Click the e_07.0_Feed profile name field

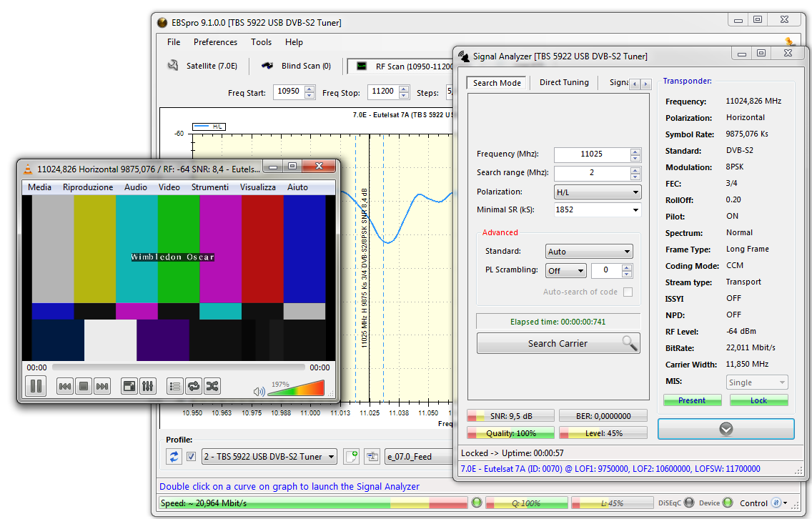pyautogui.click(x=418, y=456)
